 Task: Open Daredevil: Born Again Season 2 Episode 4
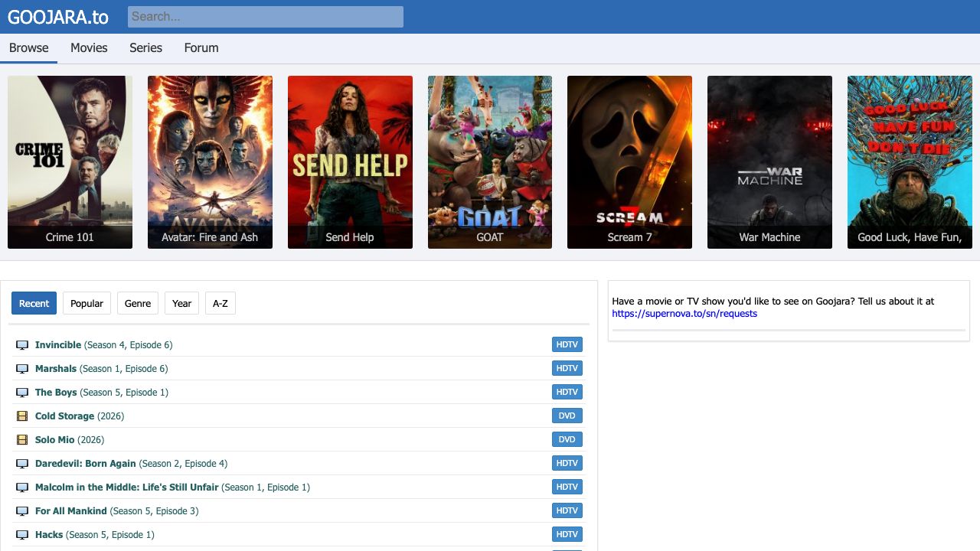pyautogui.click(x=131, y=464)
